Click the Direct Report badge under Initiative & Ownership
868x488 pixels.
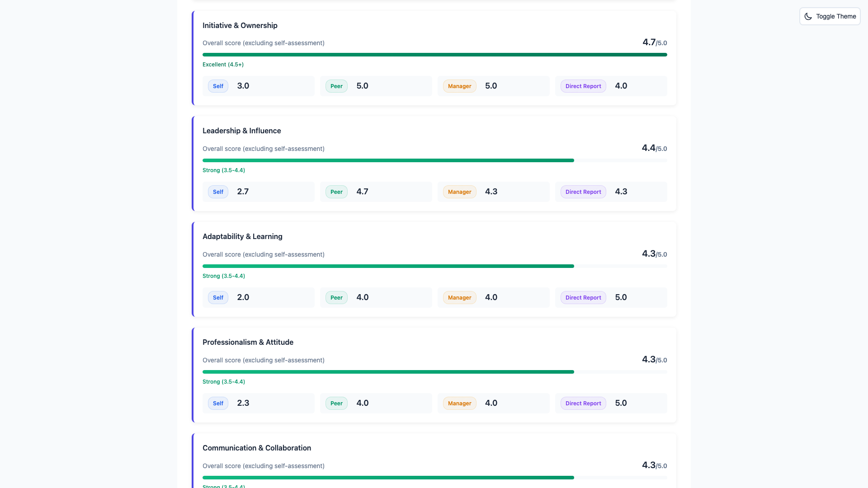click(583, 86)
